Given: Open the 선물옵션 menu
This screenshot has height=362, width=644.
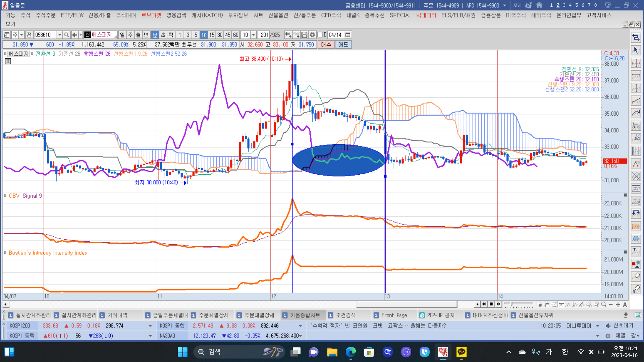Looking at the screenshot, I should [x=278, y=15].
